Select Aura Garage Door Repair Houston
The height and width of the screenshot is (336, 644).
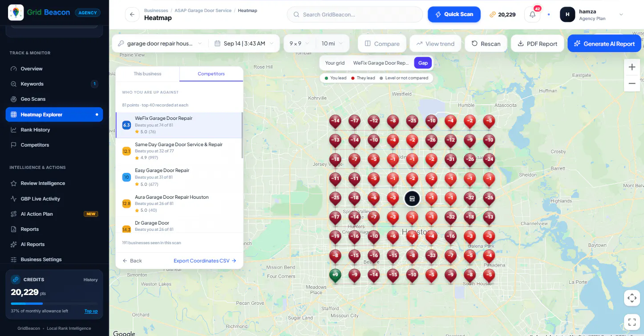tap(178, 203)
